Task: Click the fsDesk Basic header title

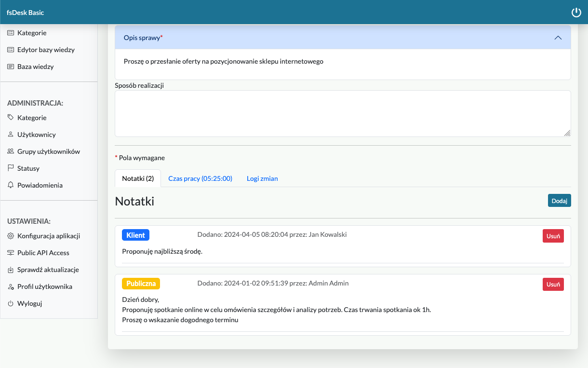Action: coord(25,13)
